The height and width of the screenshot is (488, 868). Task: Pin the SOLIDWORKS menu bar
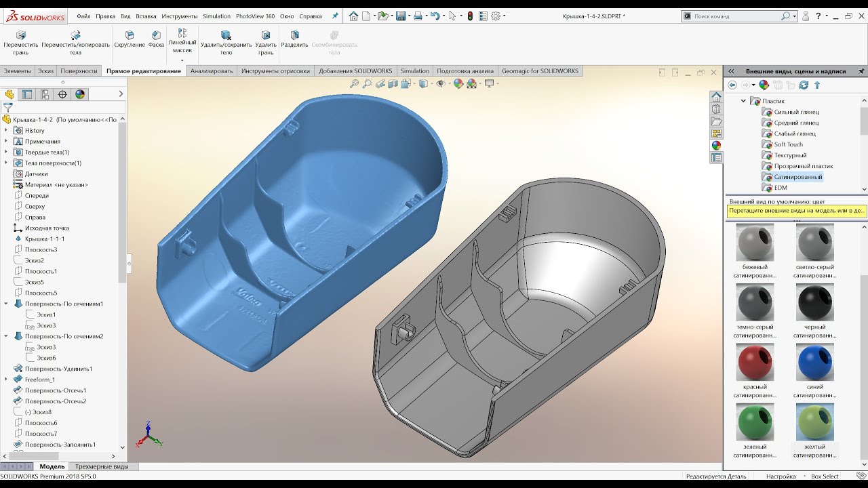click(334, 16)
